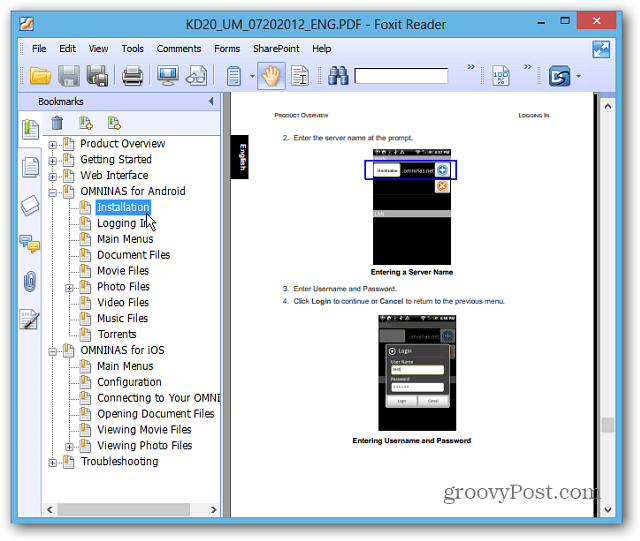Jump to Android Main Menus bookmark
The height and width of the screenshot is (541, 640).
coord(125,239)
